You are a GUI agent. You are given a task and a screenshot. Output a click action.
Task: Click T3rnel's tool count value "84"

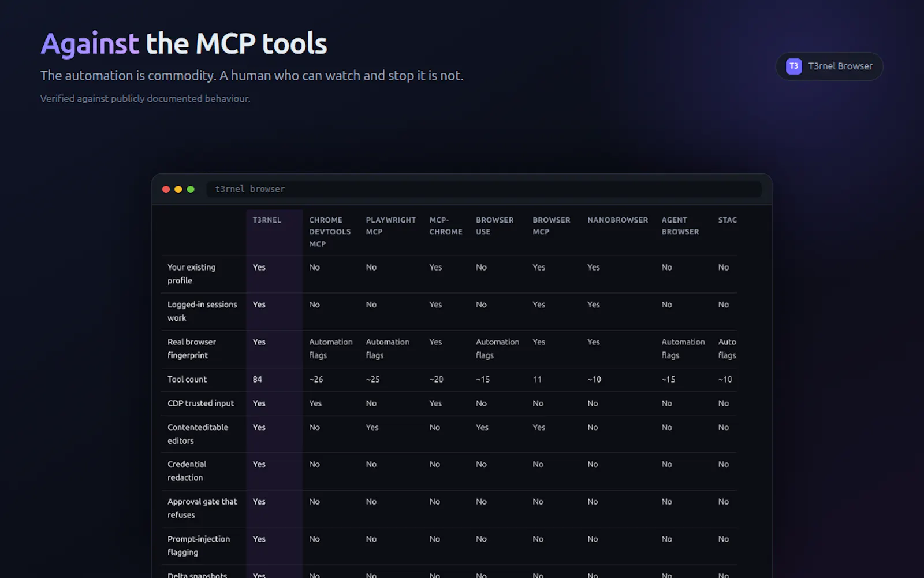coord(257,380)
